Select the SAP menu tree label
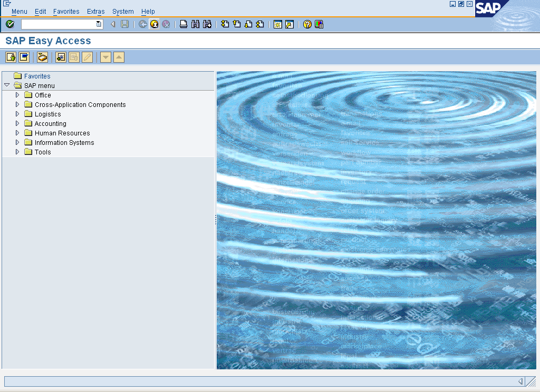Image resolution: width=540 pixels, height=392 pixels. (x=39, y=86)
